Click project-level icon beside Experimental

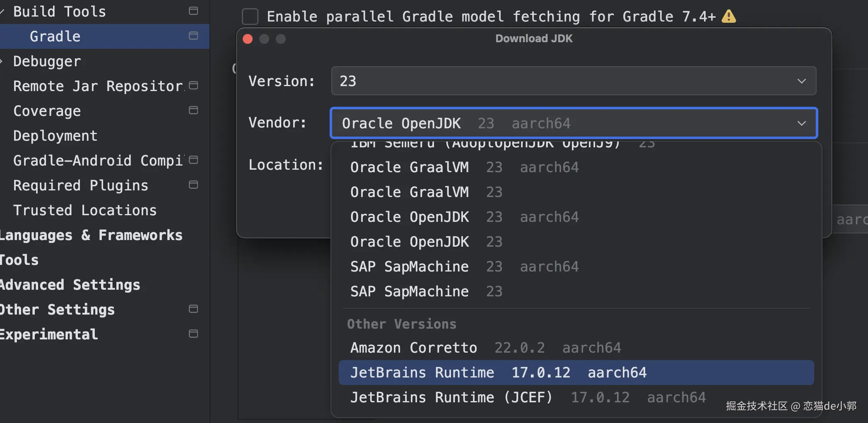click(x=193, y=334)
